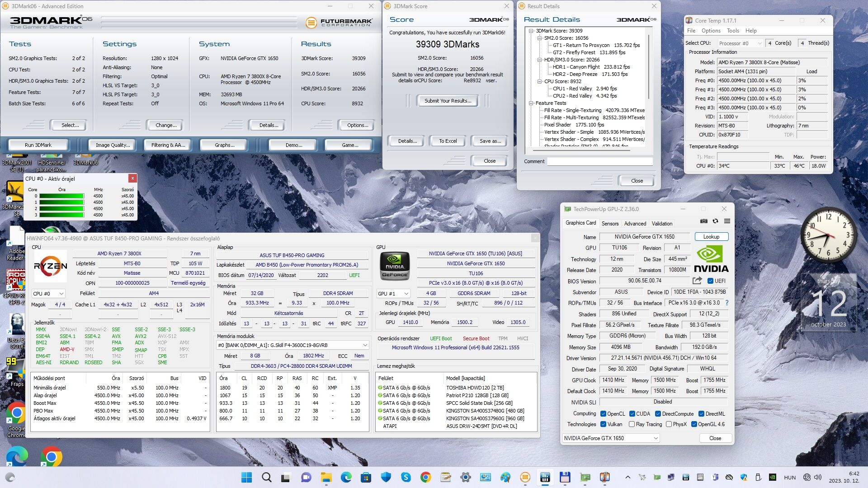Screen dimensions: 868x488
Task: Open the Core Temp thermometer taskbar icon
Action: pyautogui.click(x=604, y=477)
